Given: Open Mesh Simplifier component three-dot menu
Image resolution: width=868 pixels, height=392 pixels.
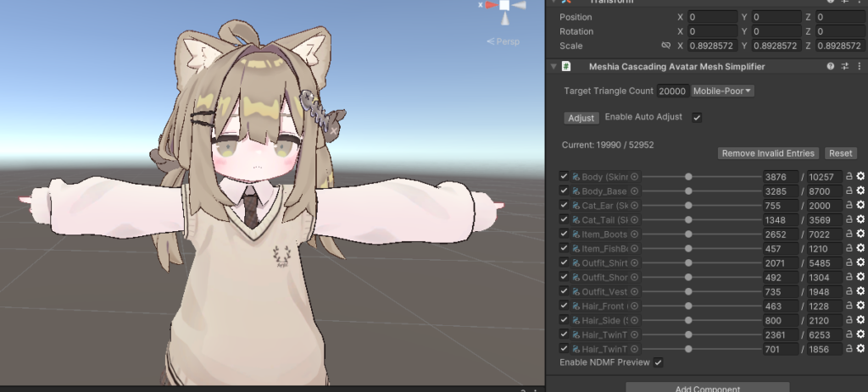Looking at the screenshot, I should 859,66.
